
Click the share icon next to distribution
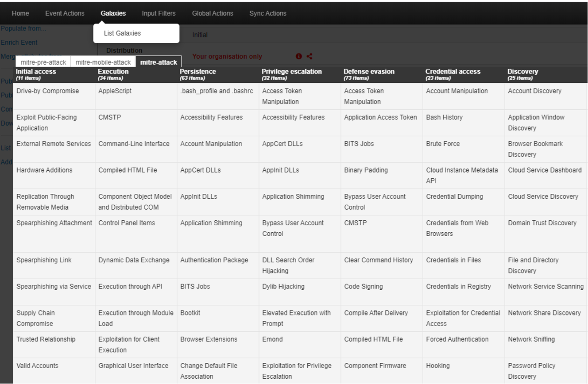(x=309, y=57)
